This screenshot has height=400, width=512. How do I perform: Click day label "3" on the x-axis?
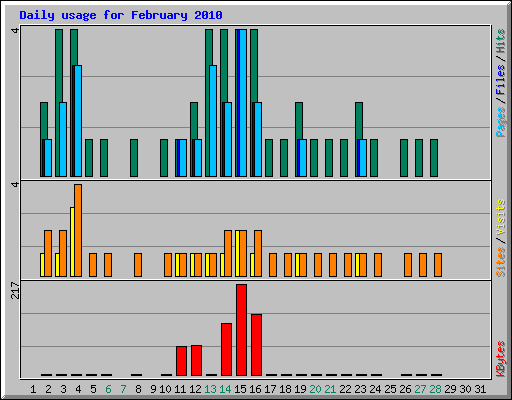pos(63,389)
